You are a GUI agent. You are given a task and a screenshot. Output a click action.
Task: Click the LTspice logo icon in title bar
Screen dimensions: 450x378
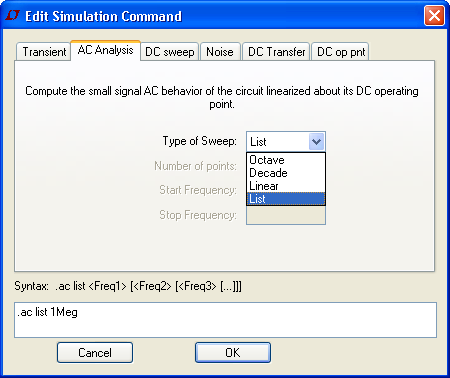[13, 15]
